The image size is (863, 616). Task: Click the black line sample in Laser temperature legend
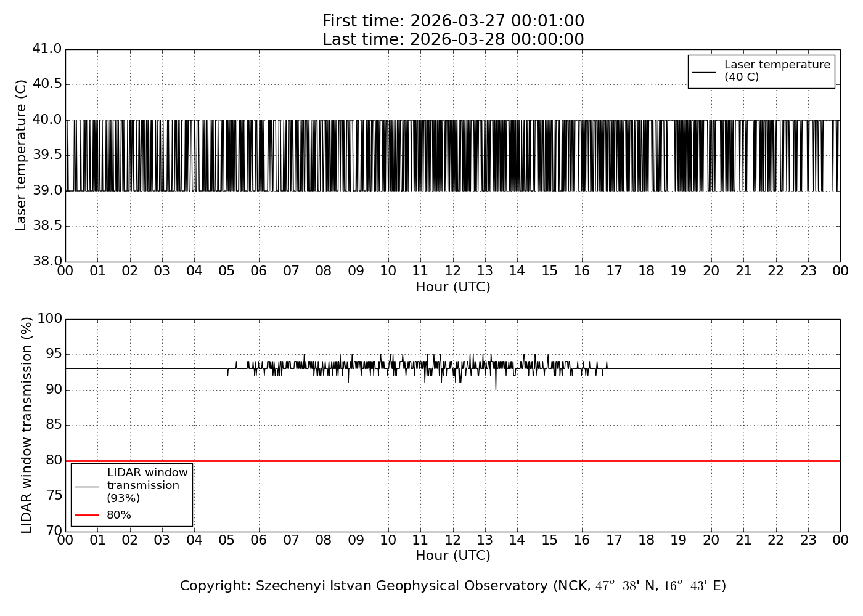(704, 72)
